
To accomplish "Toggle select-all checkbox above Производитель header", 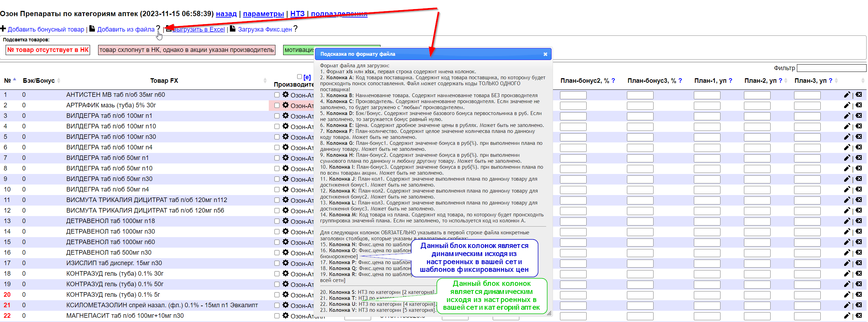I will [299, 76].
